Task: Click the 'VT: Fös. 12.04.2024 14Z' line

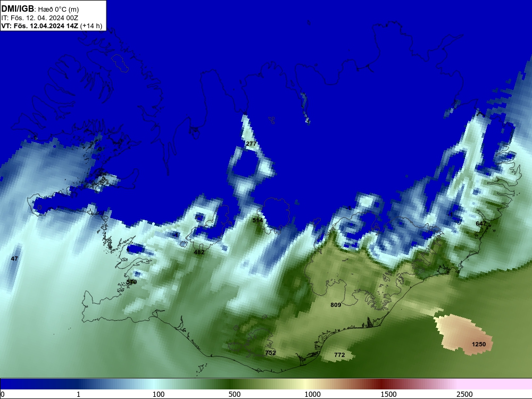Action: pyautogui.click(x=40, y=26)
